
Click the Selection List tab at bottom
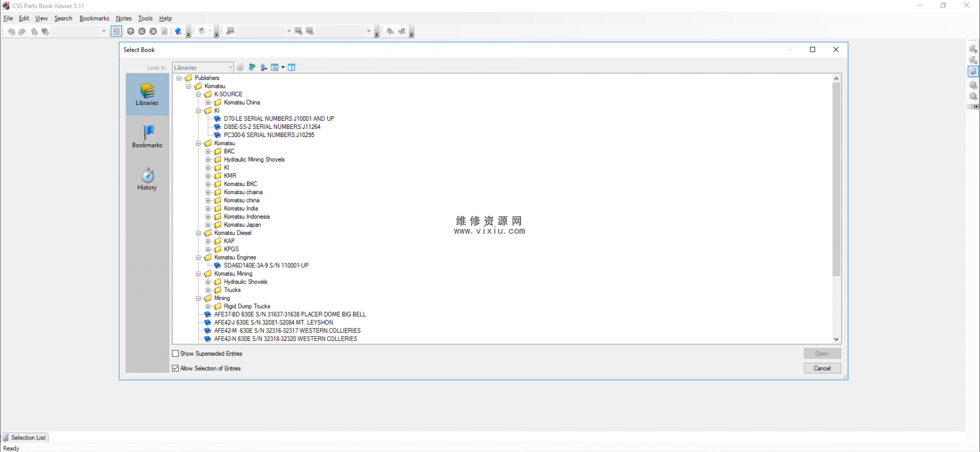coord(24,438)
